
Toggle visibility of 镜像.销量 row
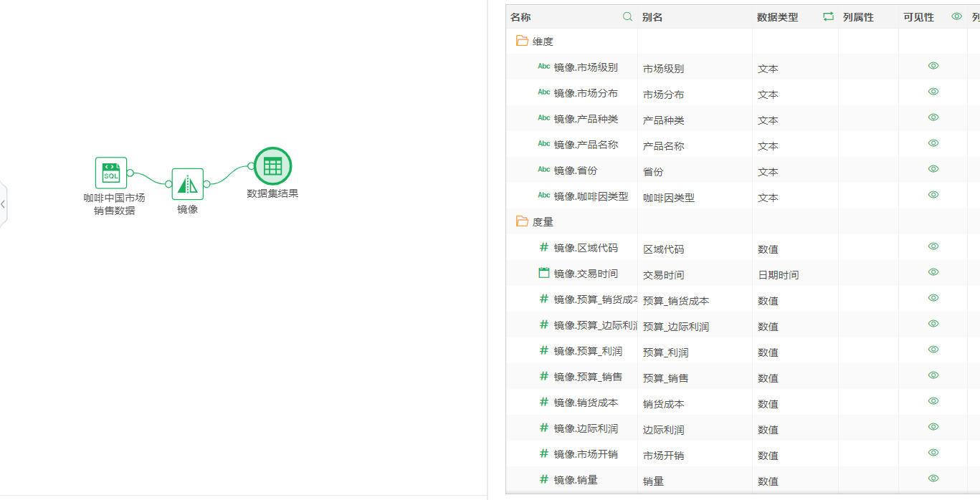click(933, 479)
